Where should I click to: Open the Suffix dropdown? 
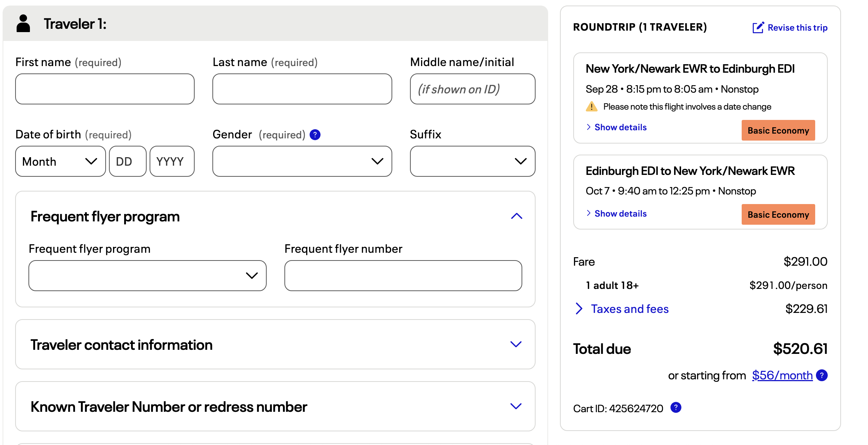coord(472,161)
